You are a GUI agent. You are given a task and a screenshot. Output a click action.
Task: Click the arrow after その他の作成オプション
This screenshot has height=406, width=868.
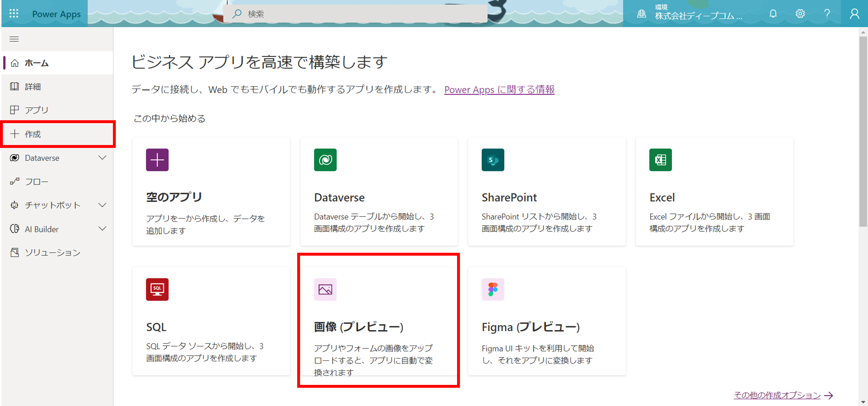click(829, 396)
